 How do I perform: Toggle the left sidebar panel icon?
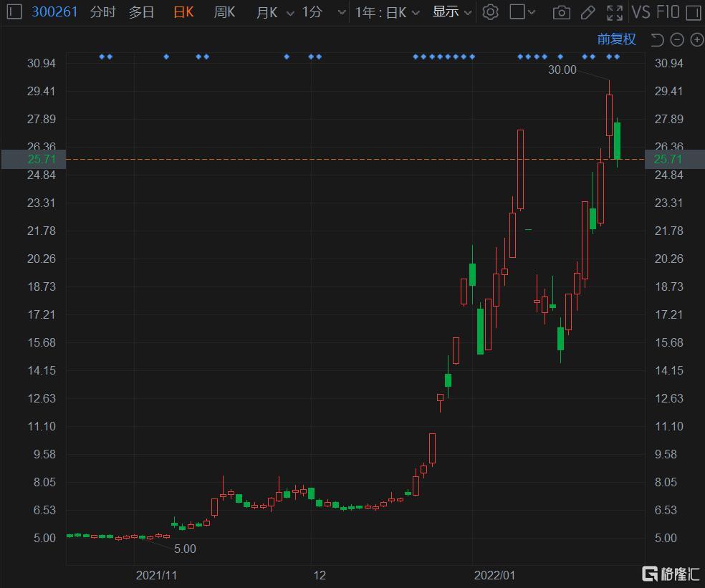coord(14,11)
